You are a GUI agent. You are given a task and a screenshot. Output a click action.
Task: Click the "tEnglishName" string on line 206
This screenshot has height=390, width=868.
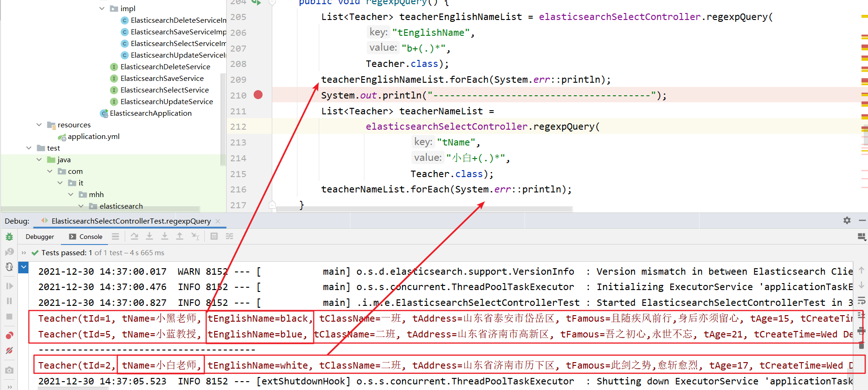click(431, 33)
